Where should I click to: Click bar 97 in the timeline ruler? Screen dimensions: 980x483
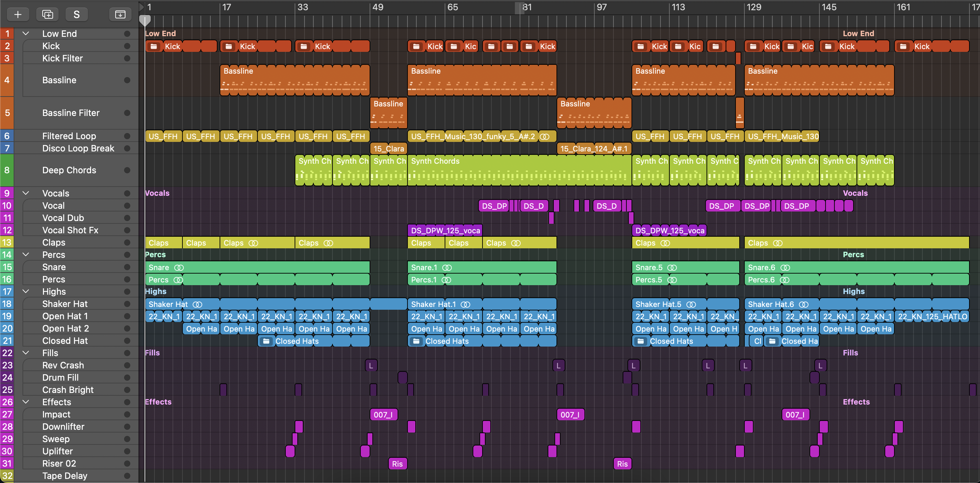point(601,7)
